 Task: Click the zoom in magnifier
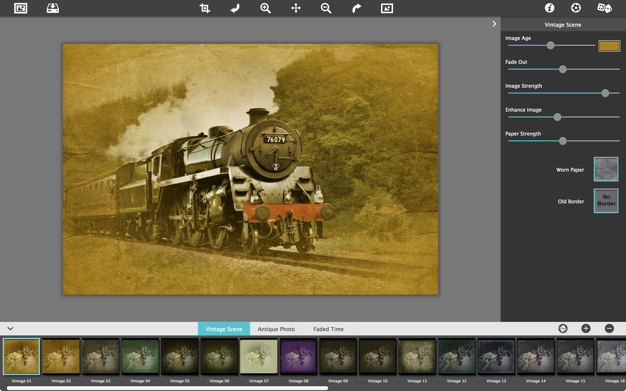[265, 8]
